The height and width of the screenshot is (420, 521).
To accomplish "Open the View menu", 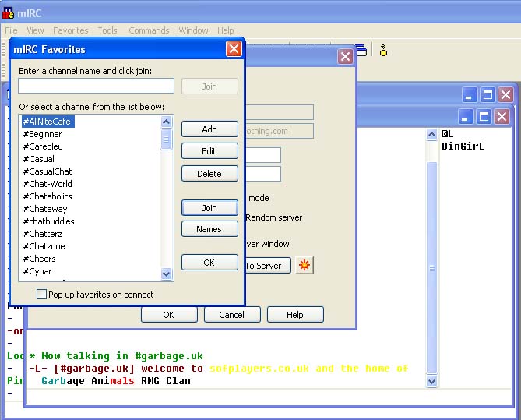I will pos(35,30).
